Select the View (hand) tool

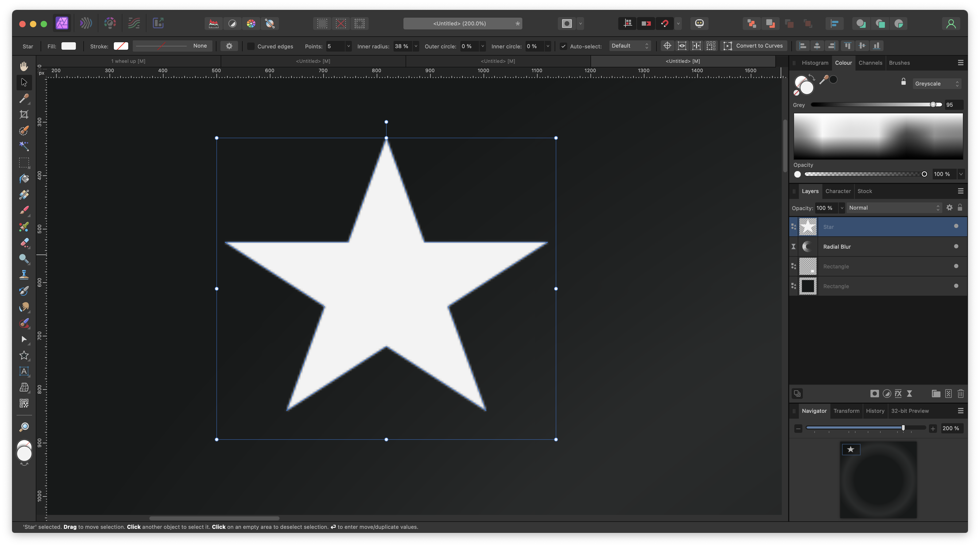point(24,66)
